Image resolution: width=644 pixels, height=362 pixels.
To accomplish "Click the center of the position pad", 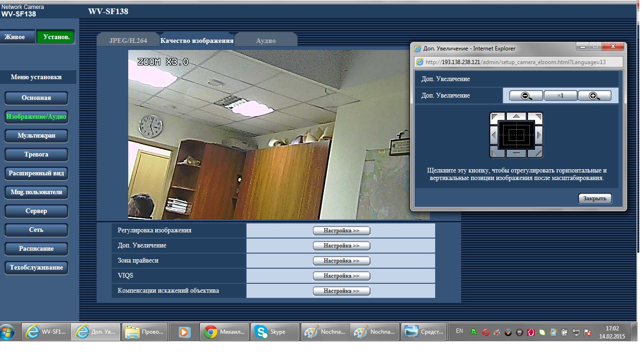I will pos(517,135).
